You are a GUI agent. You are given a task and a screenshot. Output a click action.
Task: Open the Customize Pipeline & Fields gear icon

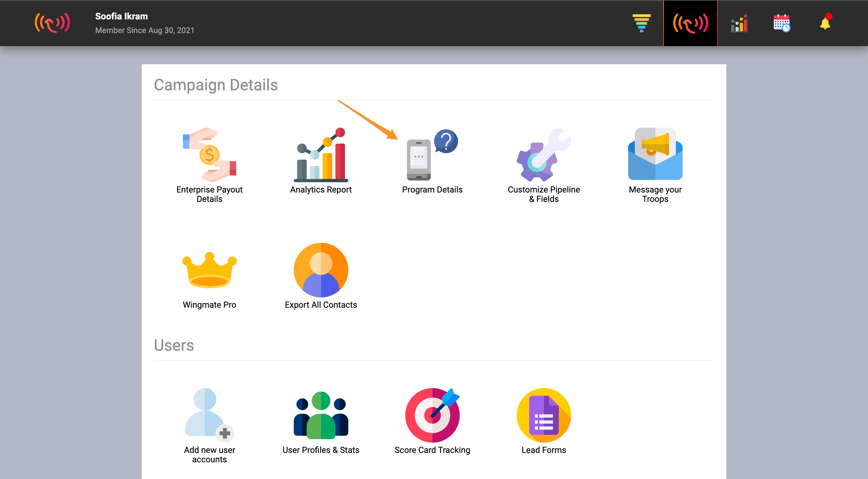pyautogui.click(x=544, y=155)
